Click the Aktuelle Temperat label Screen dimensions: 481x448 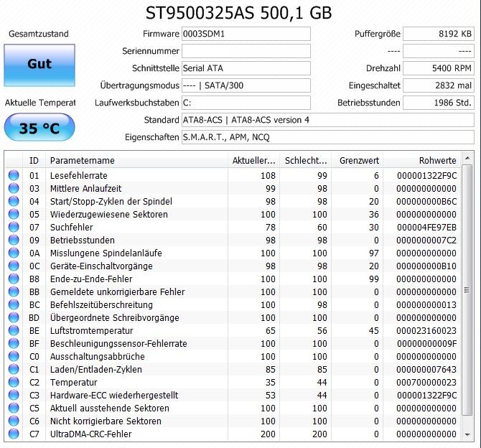point(40,103)
